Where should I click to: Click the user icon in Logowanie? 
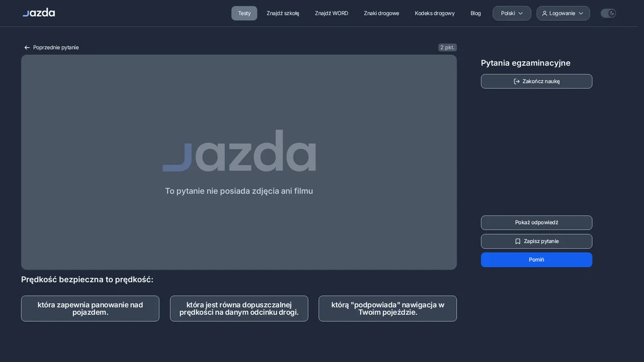(x=545, y=13)
